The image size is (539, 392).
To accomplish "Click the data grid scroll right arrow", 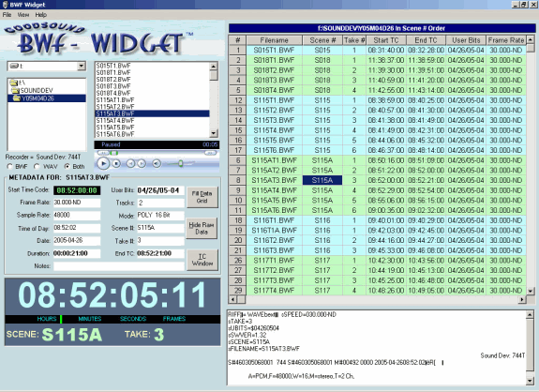I will point(522,300).
